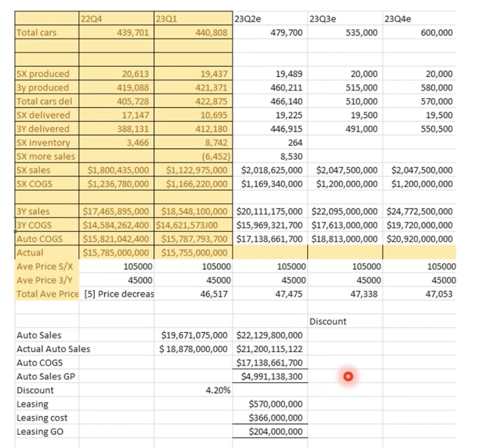Select the 23Q2e column header cell
The image size is (490, 448).
(269, 19)
